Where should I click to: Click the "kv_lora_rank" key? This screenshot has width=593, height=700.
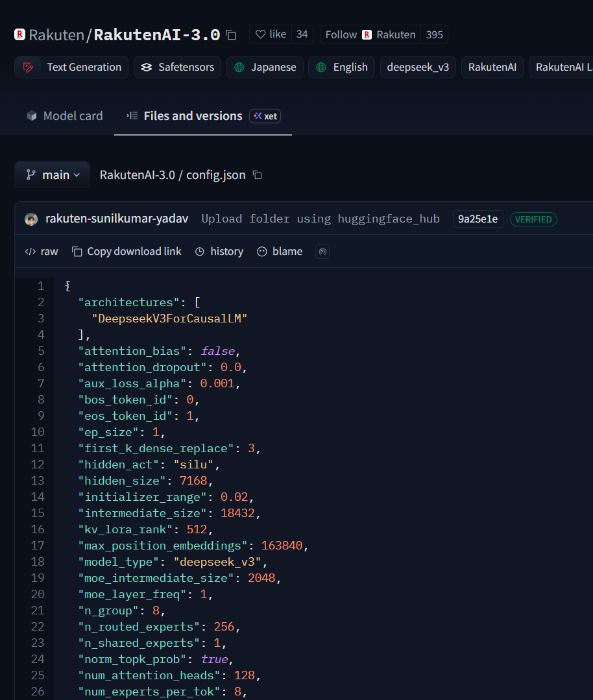125,529
